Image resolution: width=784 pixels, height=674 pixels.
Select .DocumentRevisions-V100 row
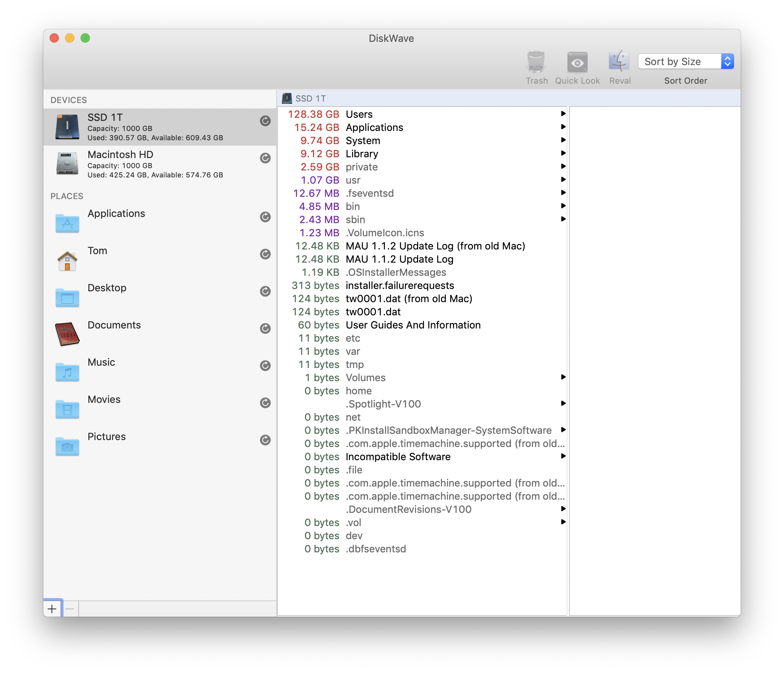point(422,509)
